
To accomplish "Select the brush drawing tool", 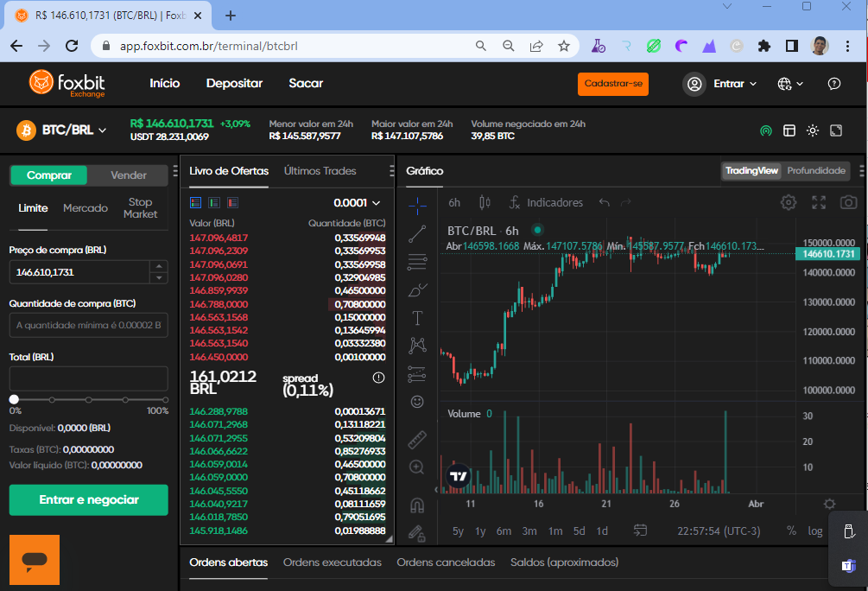I will pyautogui.click(x=417, y=289).
